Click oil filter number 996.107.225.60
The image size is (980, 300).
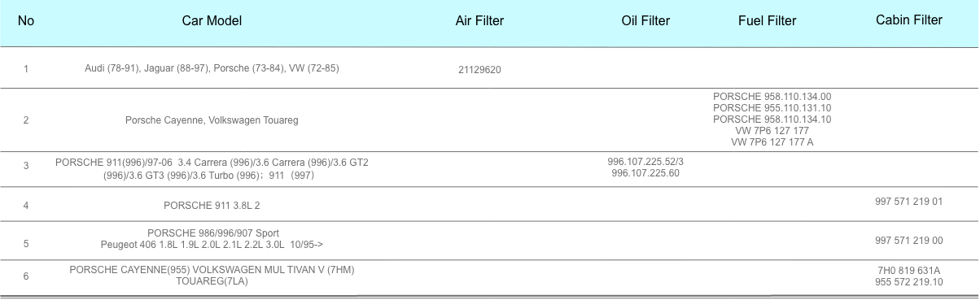click(x=645, y=173)
